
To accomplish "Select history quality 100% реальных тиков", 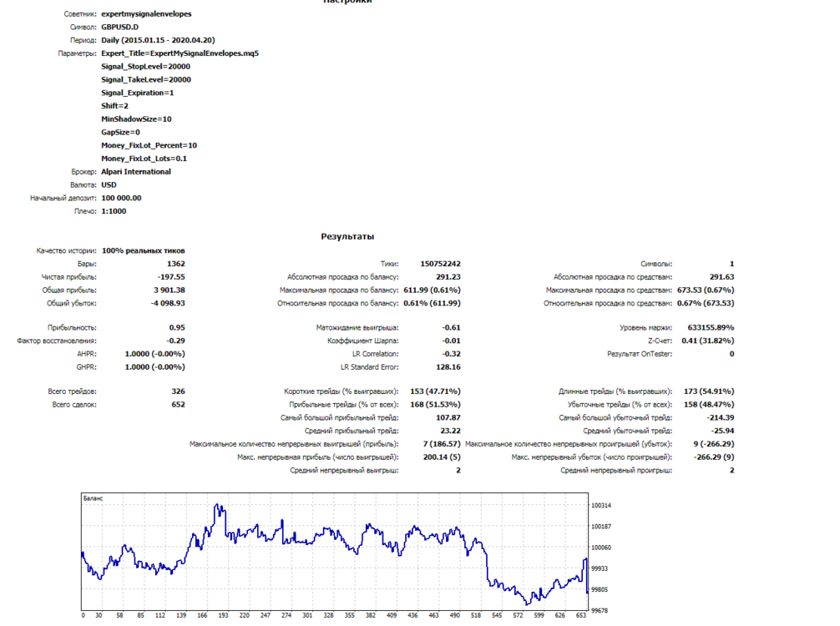I will pos(144,250).
